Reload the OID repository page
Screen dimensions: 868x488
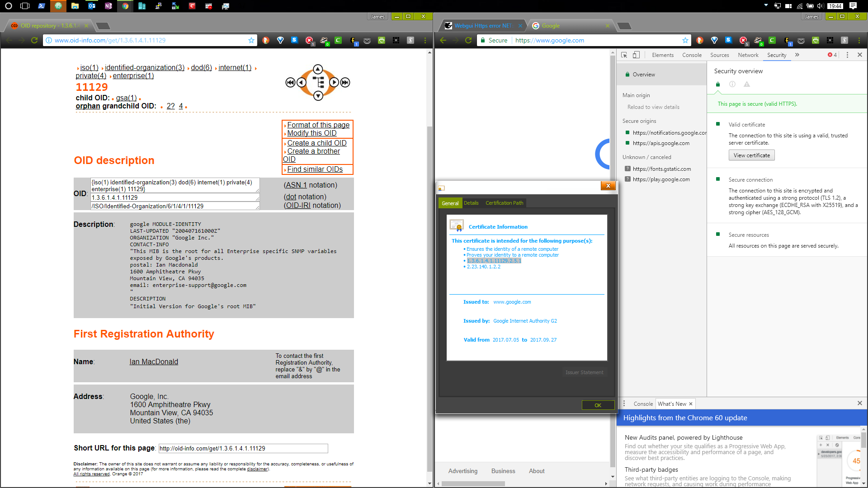pos(34,40)
